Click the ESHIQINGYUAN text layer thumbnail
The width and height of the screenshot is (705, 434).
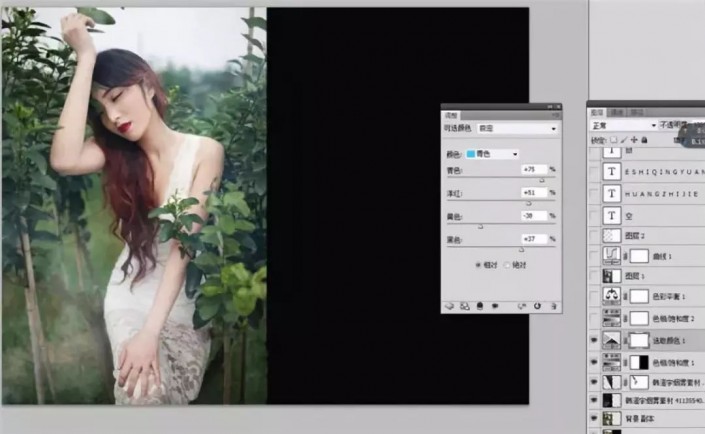[x=610, y=171]
